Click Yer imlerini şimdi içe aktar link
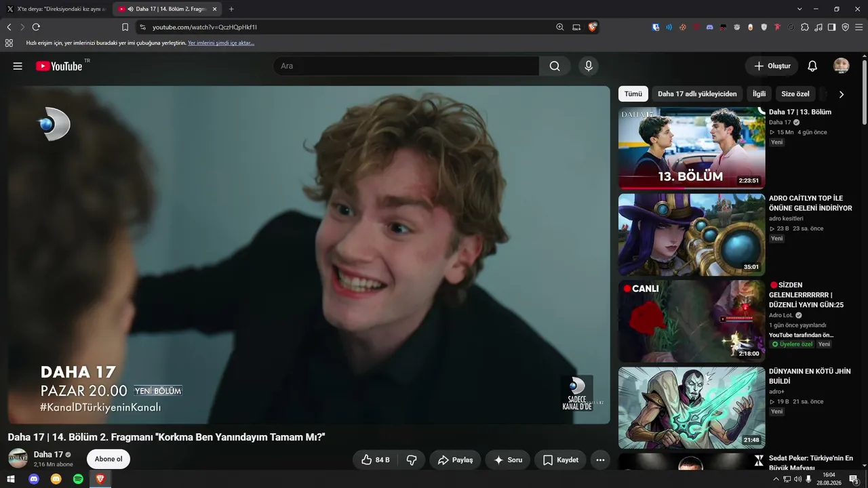The image size is (868, 488). pyautogui.click(x=221, y=43)
